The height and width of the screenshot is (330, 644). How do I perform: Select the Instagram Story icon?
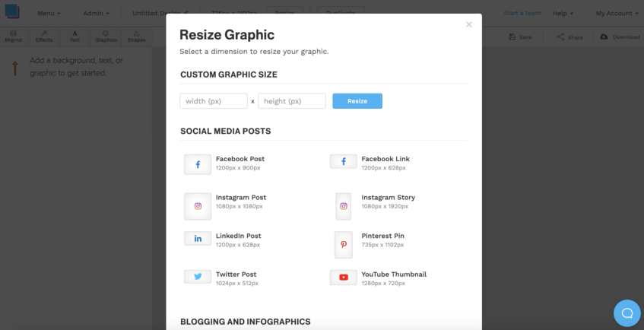tap(344, 206)
